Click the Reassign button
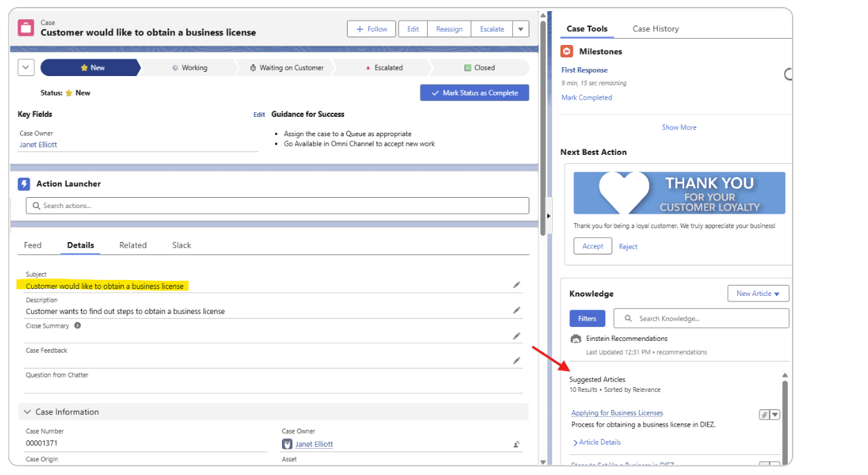 coord(449,29)
